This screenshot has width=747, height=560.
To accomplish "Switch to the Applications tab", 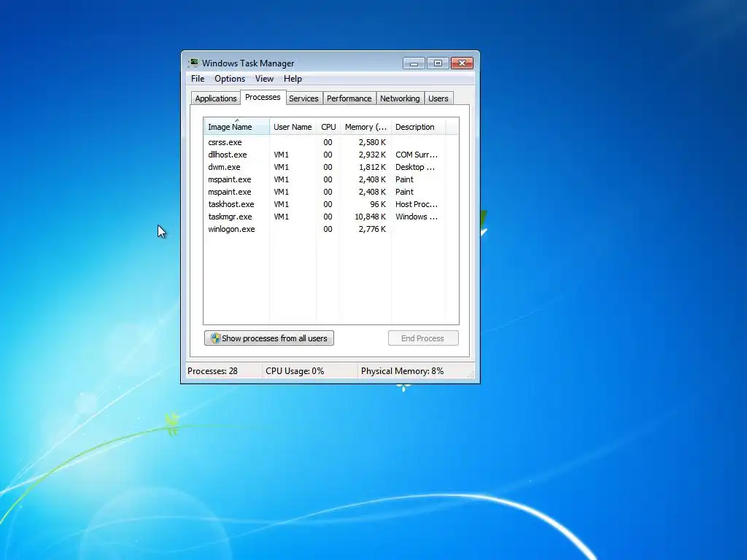I will 215,98.
